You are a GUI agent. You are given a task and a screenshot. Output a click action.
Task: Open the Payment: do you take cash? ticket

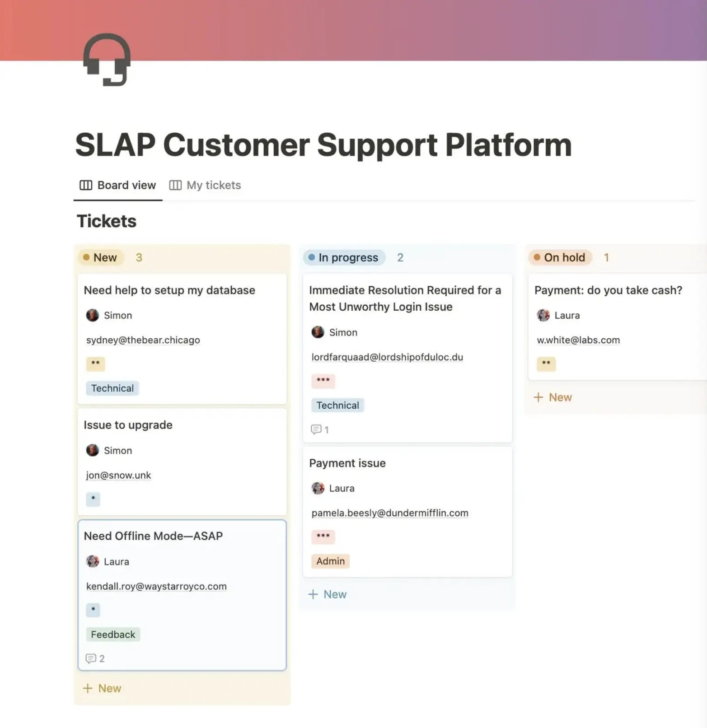tap(608, 290)
